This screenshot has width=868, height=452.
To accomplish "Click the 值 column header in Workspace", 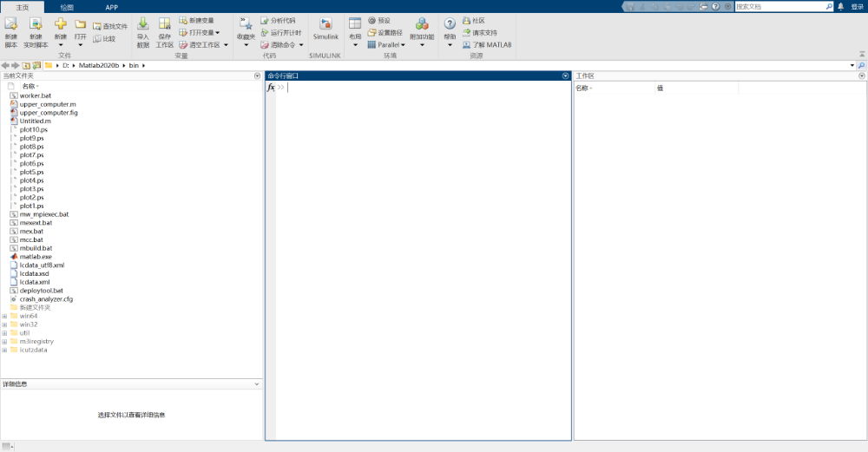I will coord(660,88).
